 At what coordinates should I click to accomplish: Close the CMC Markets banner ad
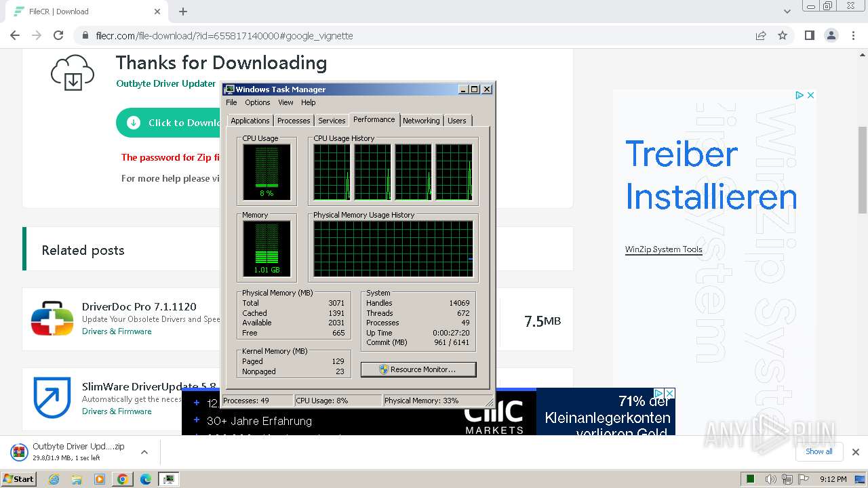(669, 393)
